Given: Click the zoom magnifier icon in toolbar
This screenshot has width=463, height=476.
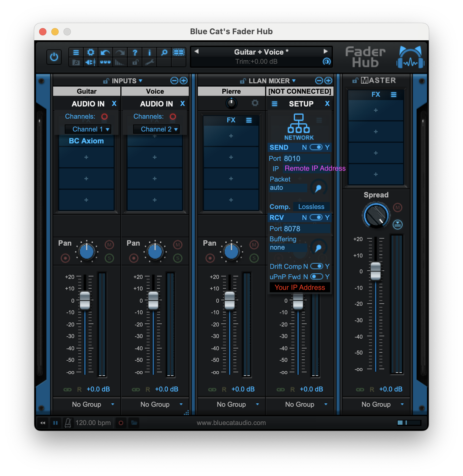Looking at the screenshot, I should (164, 52).
